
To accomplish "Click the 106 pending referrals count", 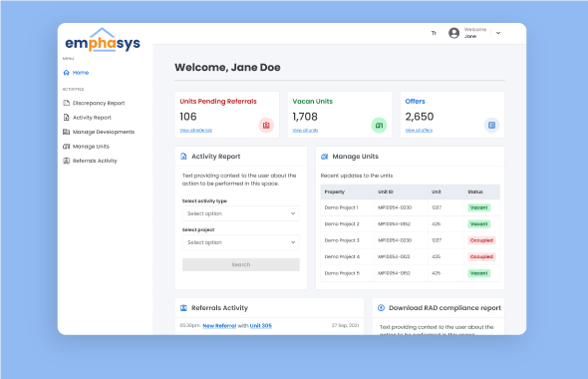I will (188, 117).
